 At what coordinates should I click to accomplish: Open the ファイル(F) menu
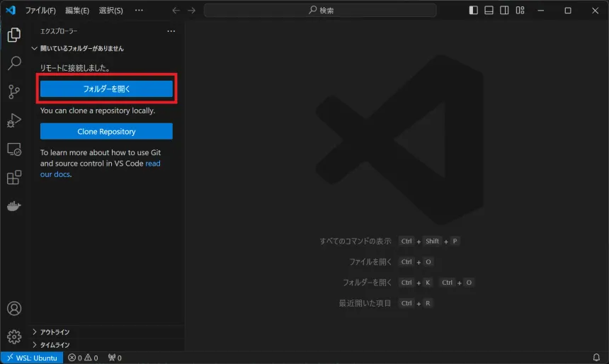[40, 11]
